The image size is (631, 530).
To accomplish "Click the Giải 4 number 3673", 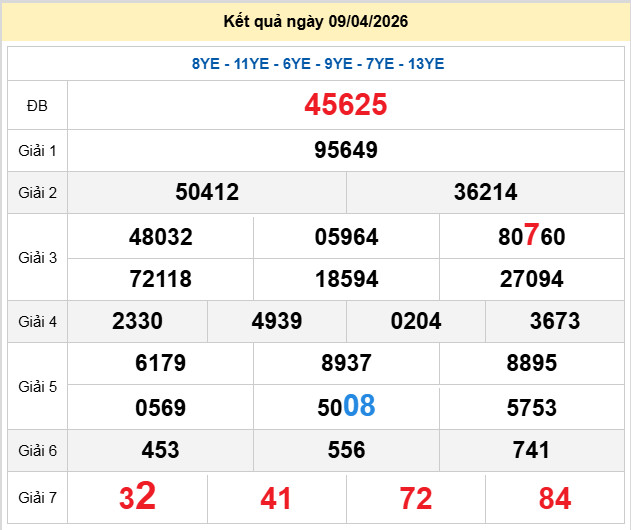I will (x=555, y=321).
